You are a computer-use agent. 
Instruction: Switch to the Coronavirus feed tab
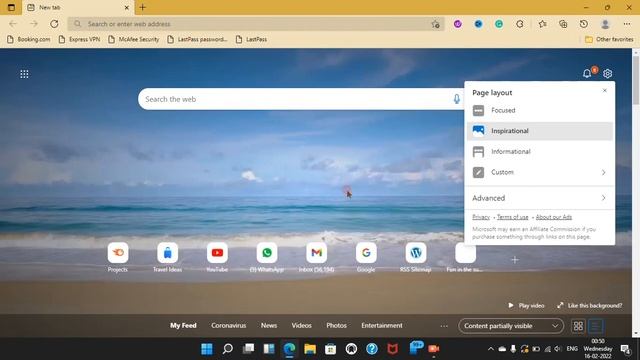(x=229, y=326)
